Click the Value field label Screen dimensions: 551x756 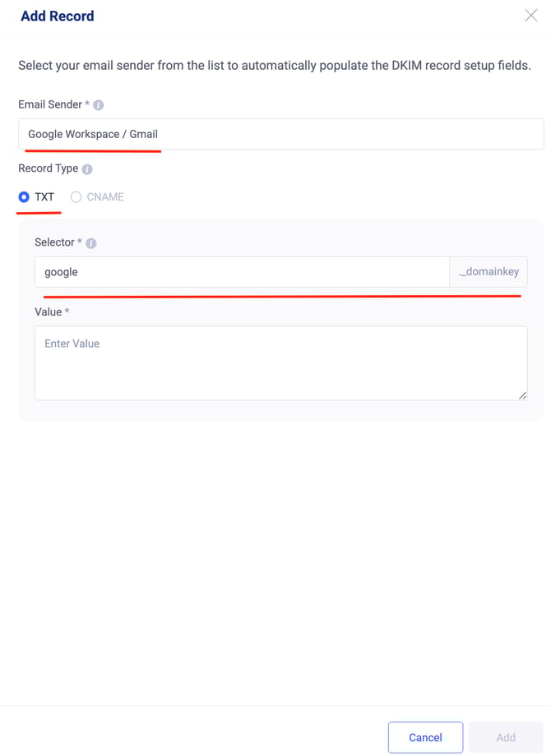[49, 312]
